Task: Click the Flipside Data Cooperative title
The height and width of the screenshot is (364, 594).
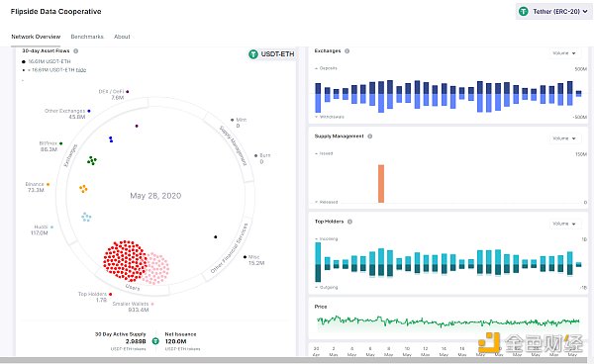Action: tap(56, 11)
